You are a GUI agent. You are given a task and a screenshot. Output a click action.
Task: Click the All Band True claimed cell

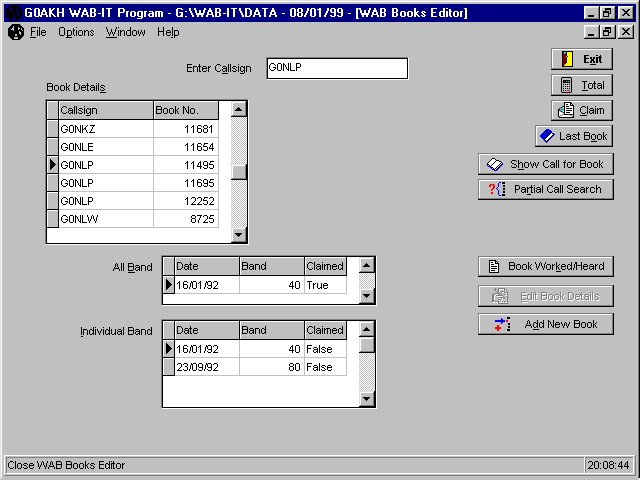pyautogui.click(x=325, y=285)
